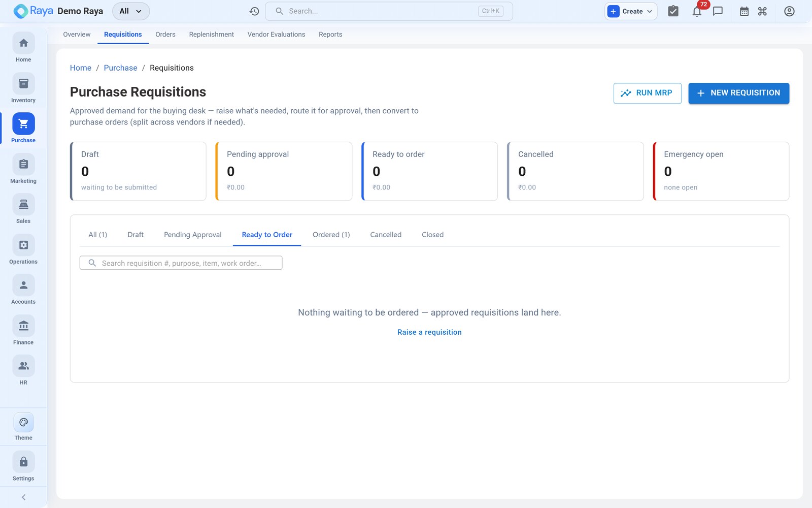
Task: Open the Pending approval summary card
Action: 284,171
